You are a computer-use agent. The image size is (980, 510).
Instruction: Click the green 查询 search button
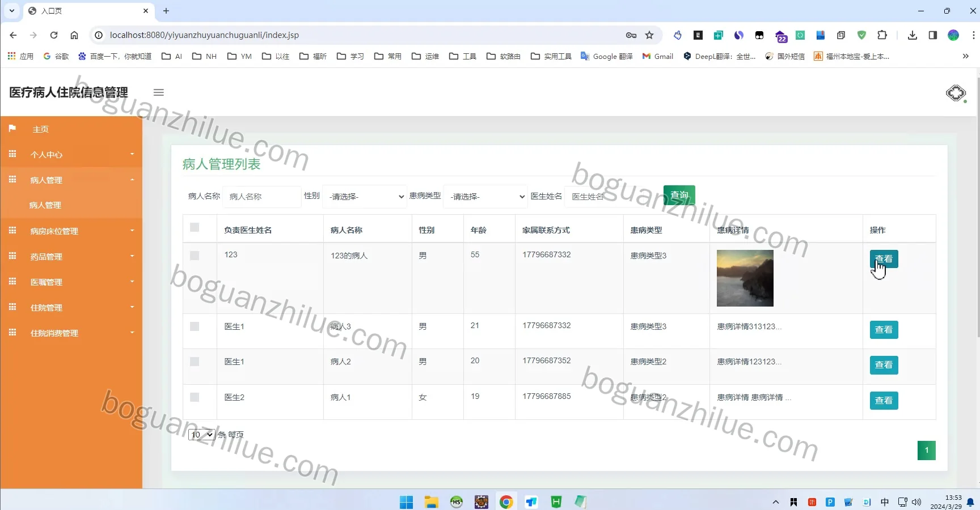pyautogui.click(x=679, y=195)
